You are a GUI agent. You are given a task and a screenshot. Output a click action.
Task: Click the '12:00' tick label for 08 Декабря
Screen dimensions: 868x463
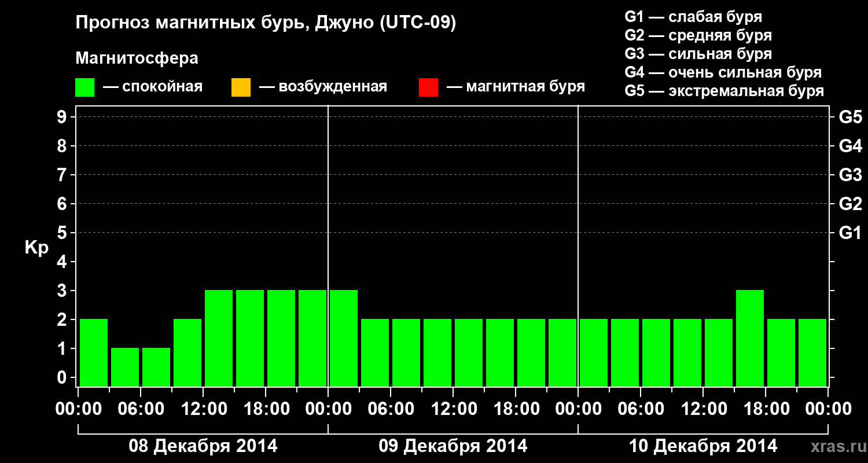coord(203,409)
